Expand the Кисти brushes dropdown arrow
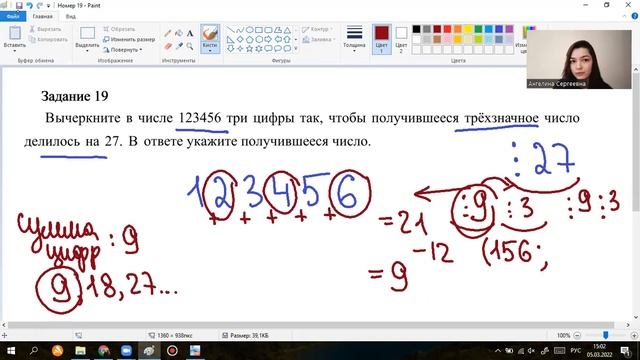This screenshot has width=640, height=360. pos(210,51)
